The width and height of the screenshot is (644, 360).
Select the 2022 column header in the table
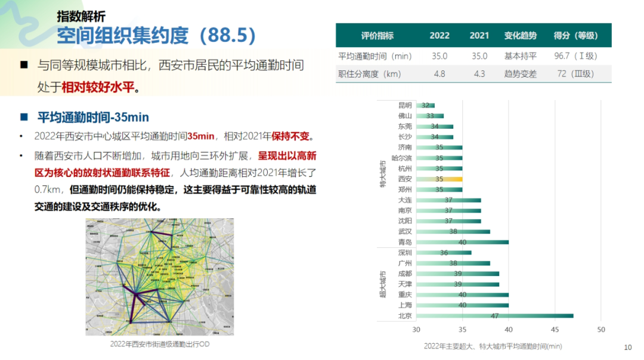pyautogui.click(x=439, y=36)
